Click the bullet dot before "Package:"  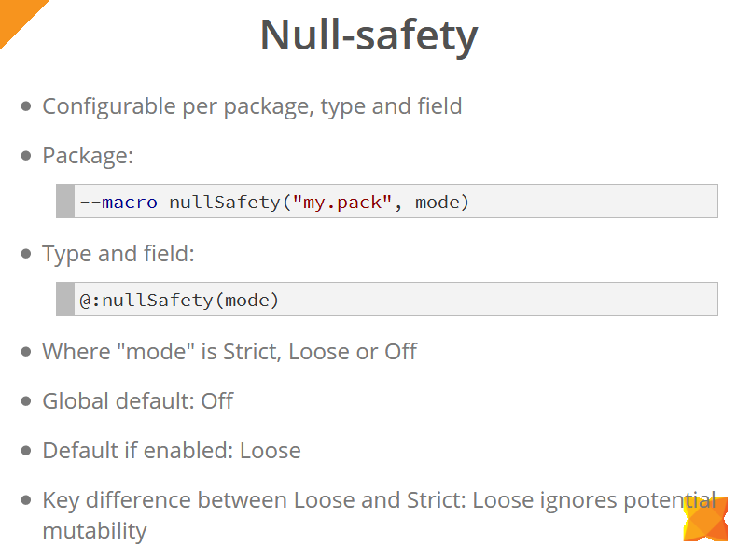point(26,156)
